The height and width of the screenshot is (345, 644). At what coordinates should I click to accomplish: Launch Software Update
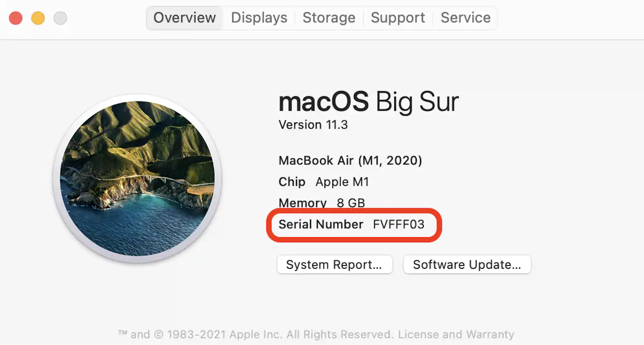467,264
